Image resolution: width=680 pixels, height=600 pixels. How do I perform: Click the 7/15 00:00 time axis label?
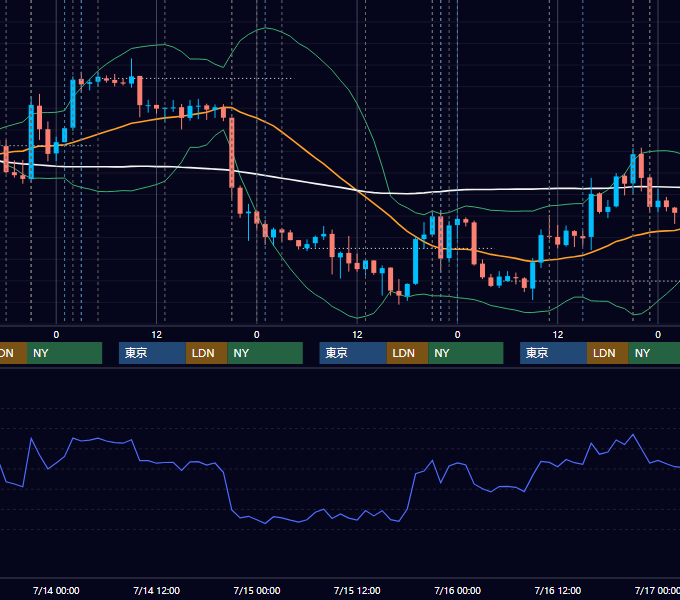[x=257, y=590]
